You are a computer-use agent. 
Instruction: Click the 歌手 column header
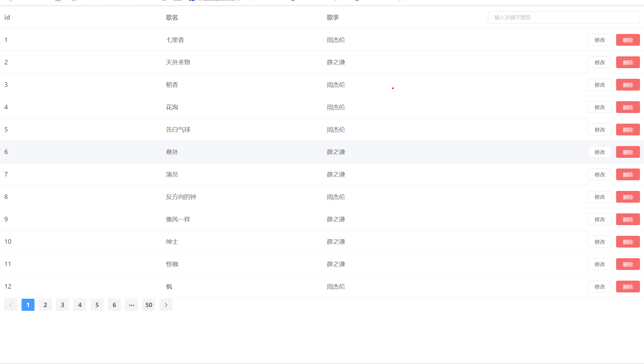tap(333, 18)
